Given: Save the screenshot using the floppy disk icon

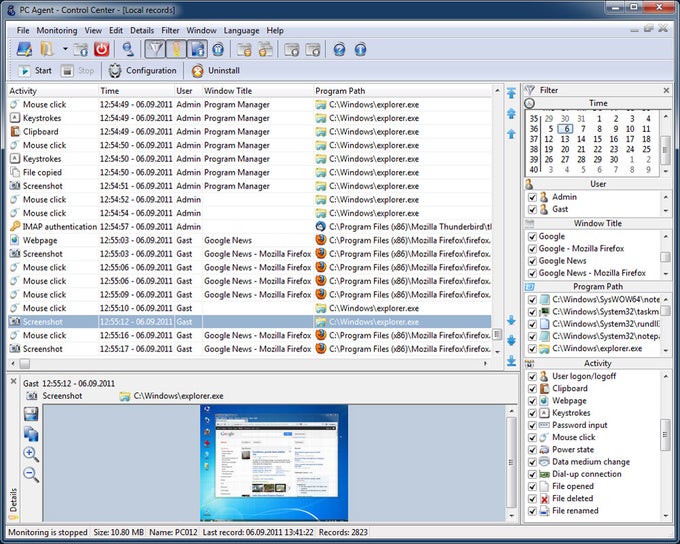Looking at the screenshot, I should pos(31,414).
